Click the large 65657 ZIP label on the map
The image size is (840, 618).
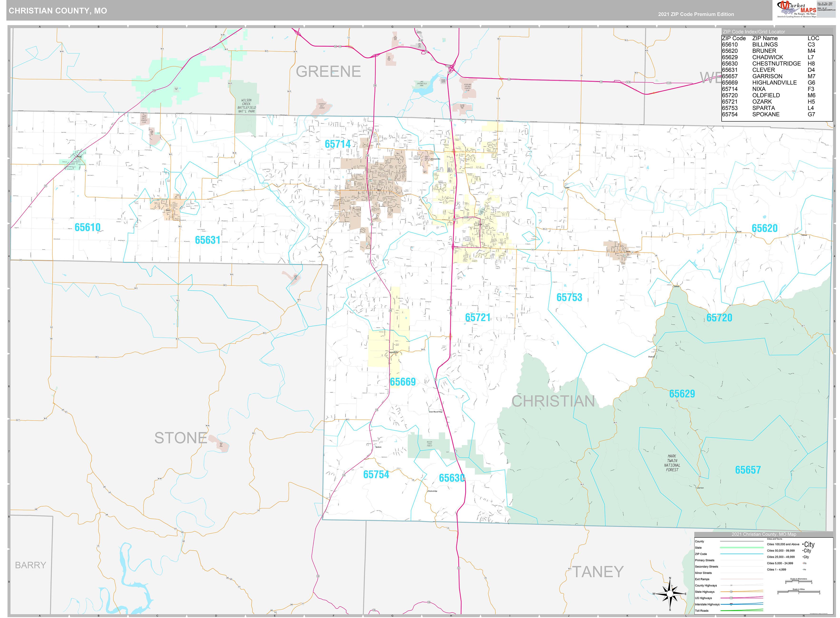pos(748,470)
